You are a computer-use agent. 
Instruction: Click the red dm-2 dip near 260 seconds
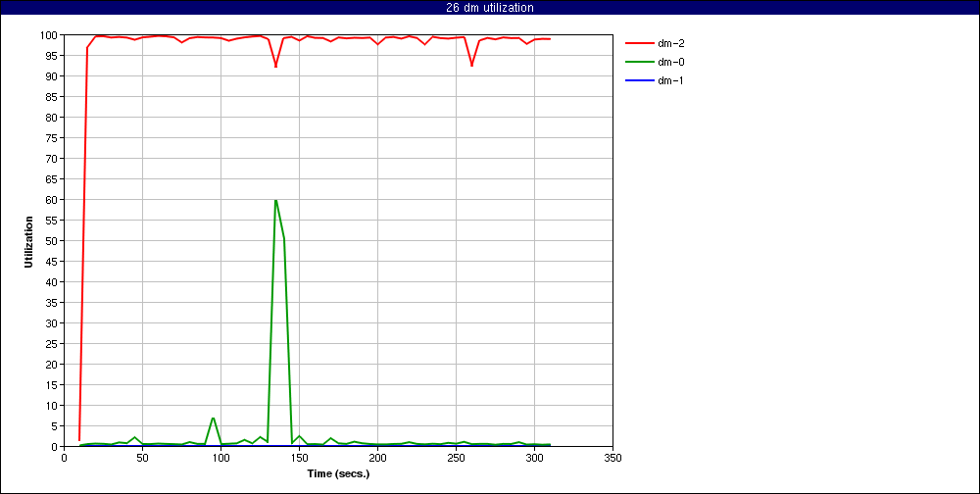[472, 65]
